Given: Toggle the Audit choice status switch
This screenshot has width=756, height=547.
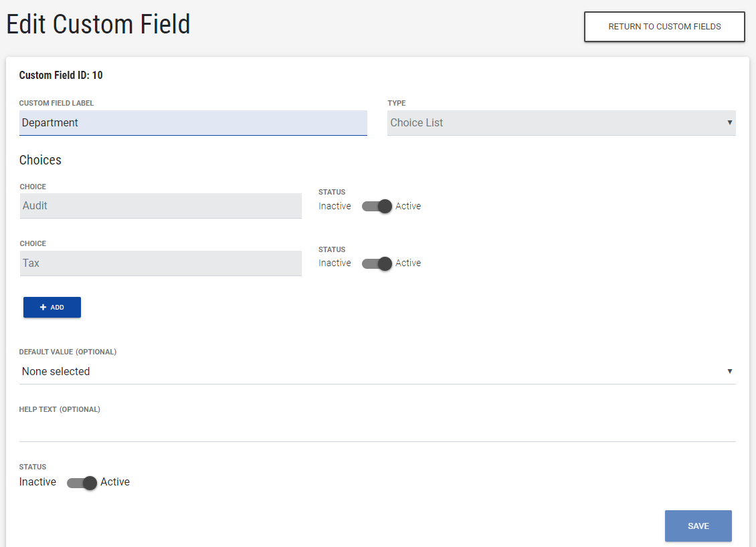Looking at the screenshot, I should pyautogui.click(x=377, y=207).
